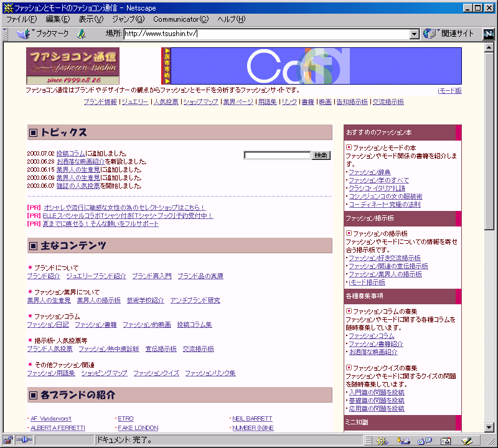This screenshot has height=448, width=498.
Task: Click the Netscape window title icon
Action: click(x=8, y=7)
